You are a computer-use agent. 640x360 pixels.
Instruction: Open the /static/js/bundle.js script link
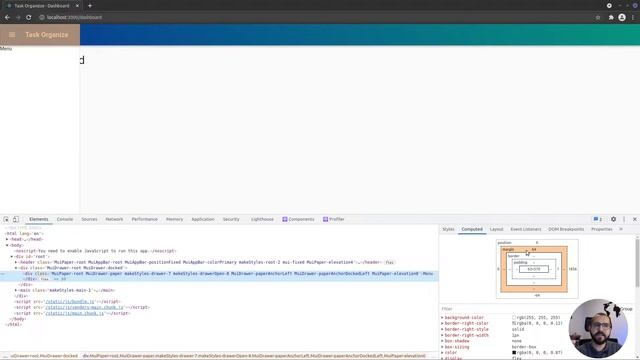click(70, 302)
